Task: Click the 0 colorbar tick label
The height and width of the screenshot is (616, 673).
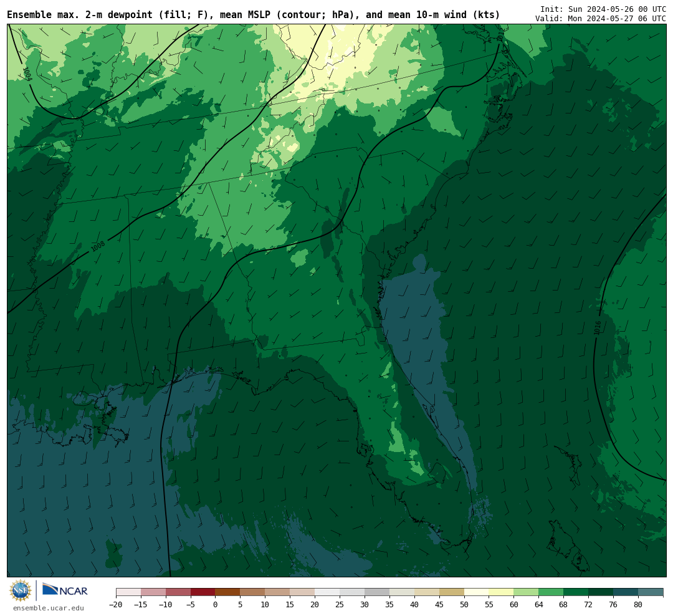Action: pyautogui.click(x=216, y=604)
